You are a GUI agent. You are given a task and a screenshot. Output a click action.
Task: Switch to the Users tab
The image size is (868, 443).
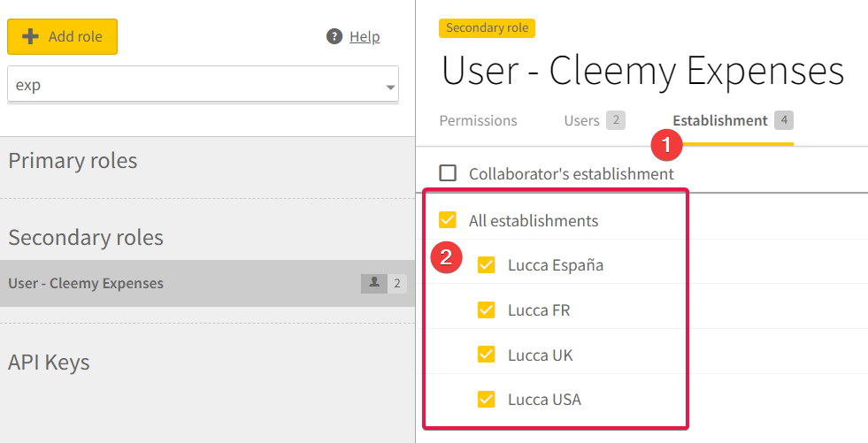click(595, 120)
